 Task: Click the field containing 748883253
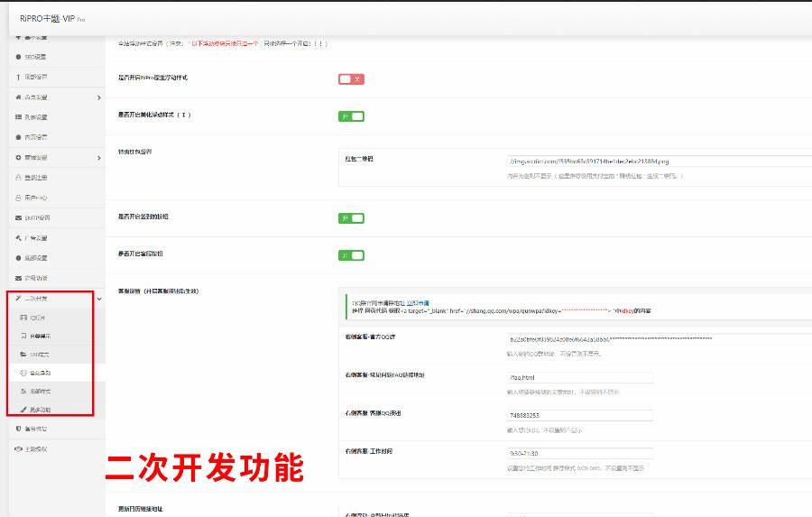click(579, 415)
